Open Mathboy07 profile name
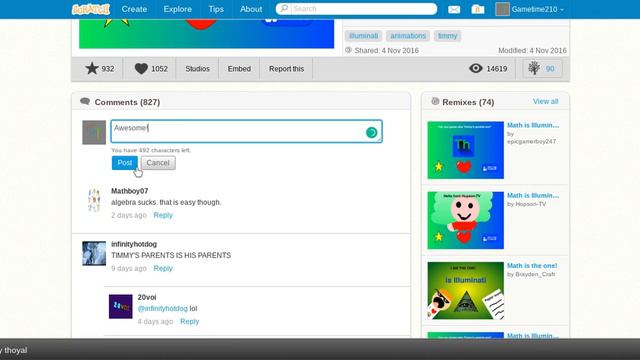The height and width of the screenshot is (360, 640). [130, 191]
